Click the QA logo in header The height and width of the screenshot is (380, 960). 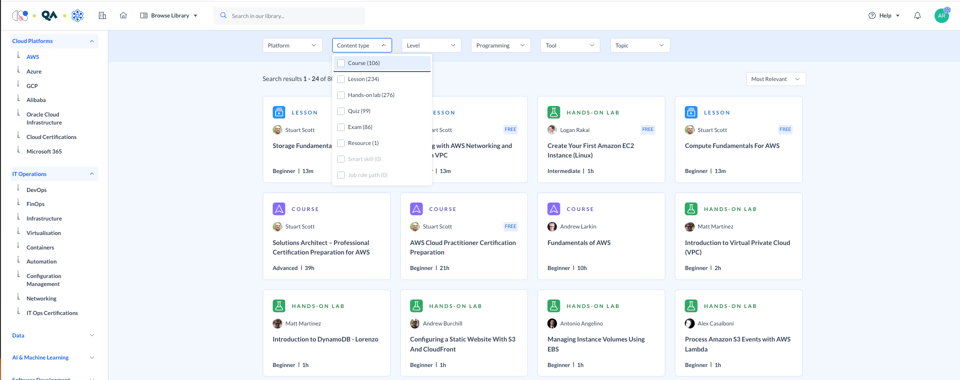pyautogui.click(x=50, y=15)
